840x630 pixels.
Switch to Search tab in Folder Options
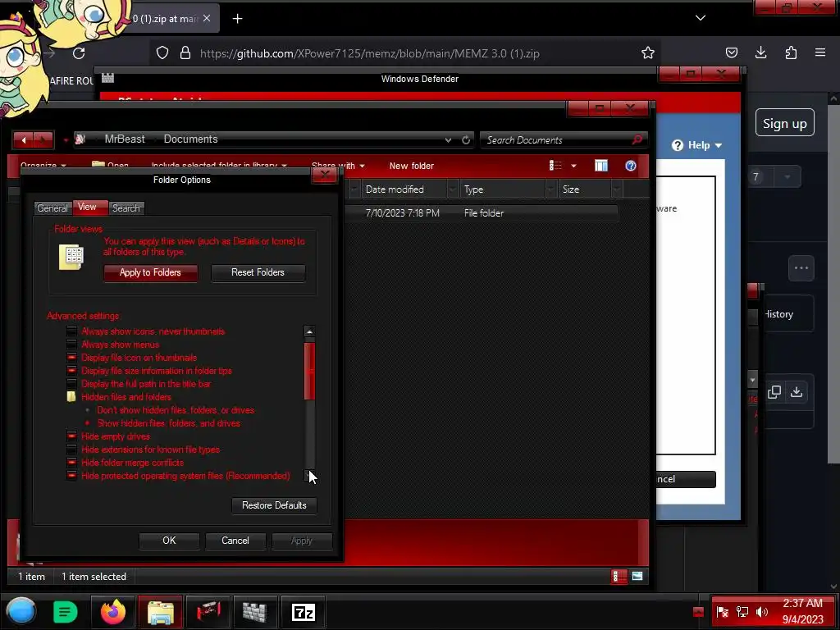pyautogui.click(x=126, y=208)
